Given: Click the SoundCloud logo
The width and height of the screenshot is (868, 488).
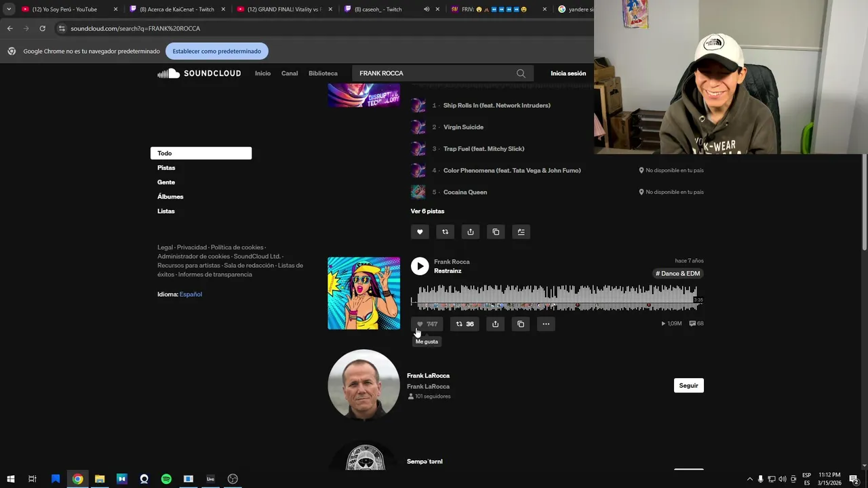Looking at the screenshot, I should 199,73.
